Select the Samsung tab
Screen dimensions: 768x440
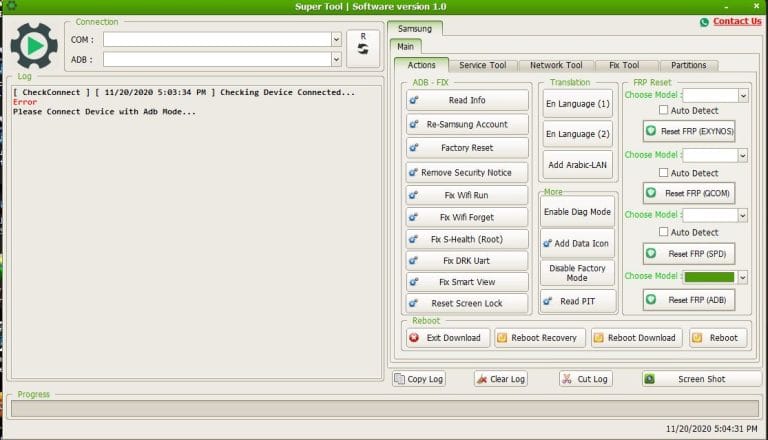click(415, 28)
